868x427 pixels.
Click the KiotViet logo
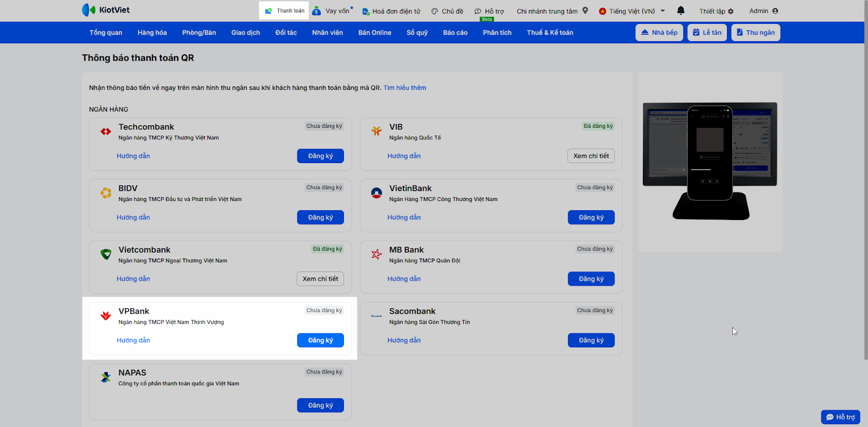pyautogui.click(x=106, y=10)
